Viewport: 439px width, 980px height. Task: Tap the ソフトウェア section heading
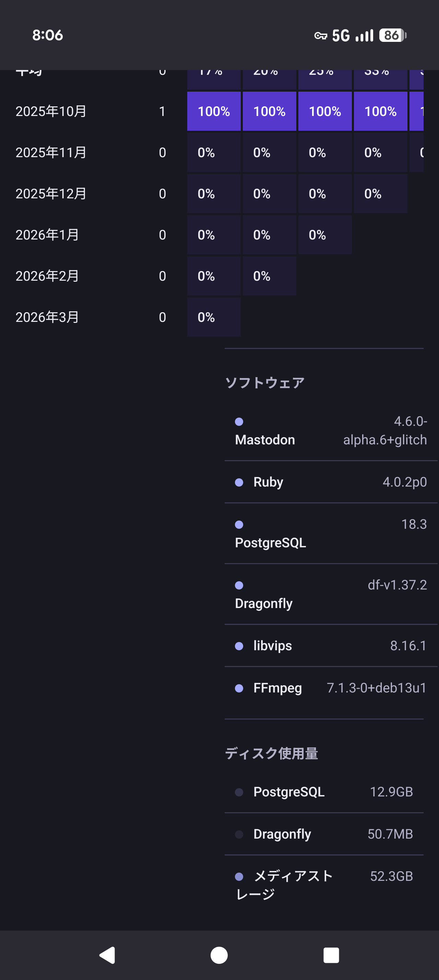click(265, 383)
